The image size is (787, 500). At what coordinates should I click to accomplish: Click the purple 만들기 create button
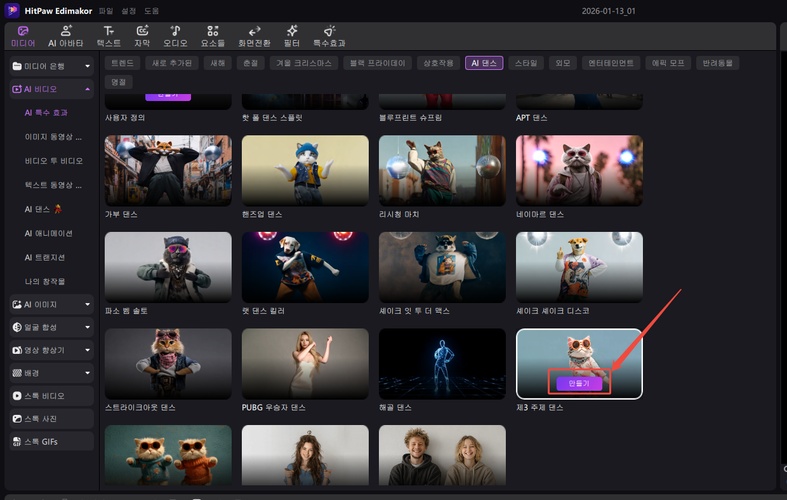[x=579, y=383]
